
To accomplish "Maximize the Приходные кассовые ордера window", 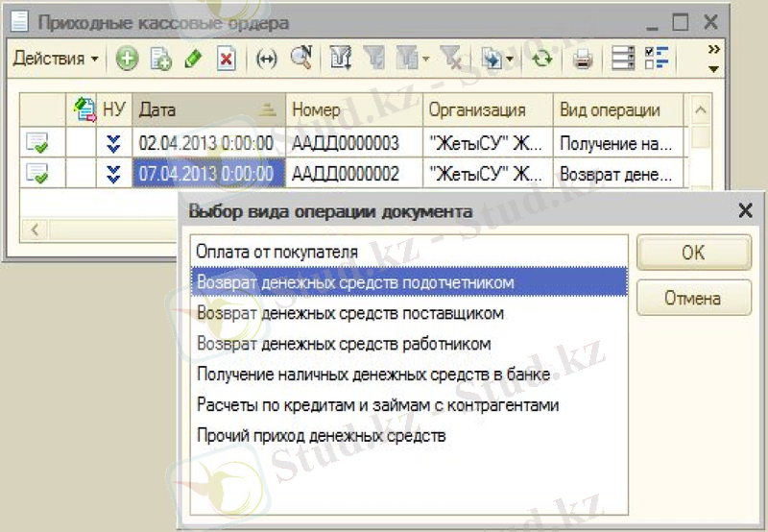I will click(x=681, y=22).
